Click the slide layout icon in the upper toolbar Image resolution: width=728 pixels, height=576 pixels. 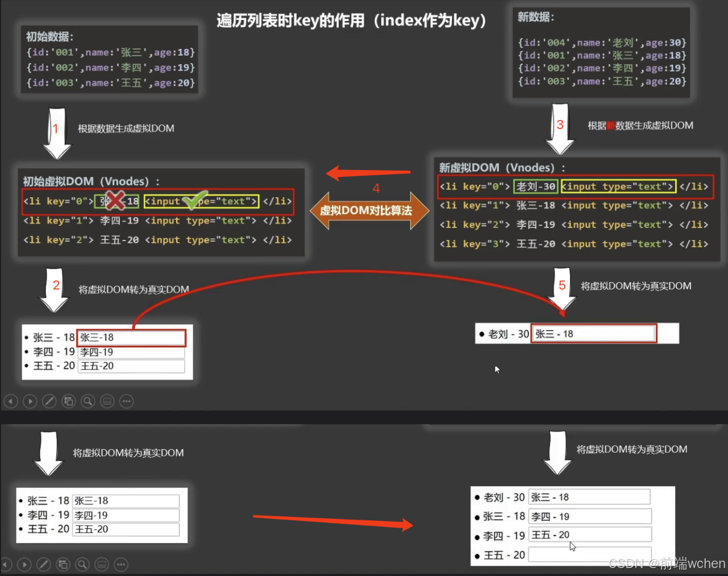[x=69, y=401]
